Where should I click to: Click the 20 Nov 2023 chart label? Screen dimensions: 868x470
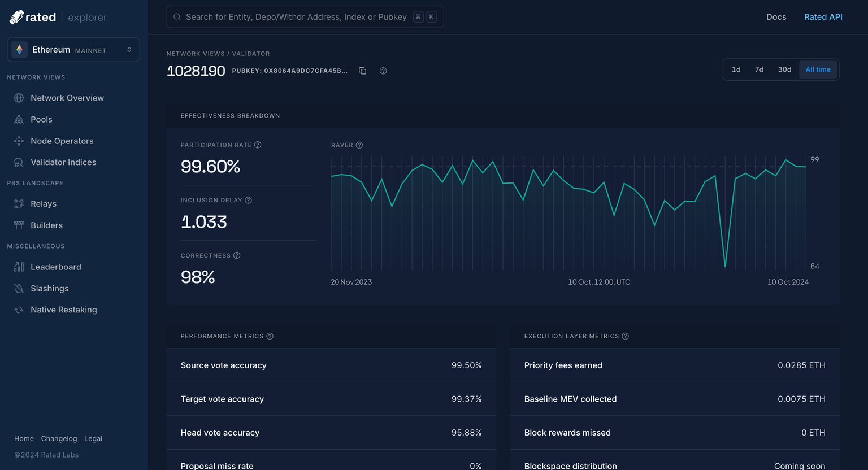tap(351, 282)
